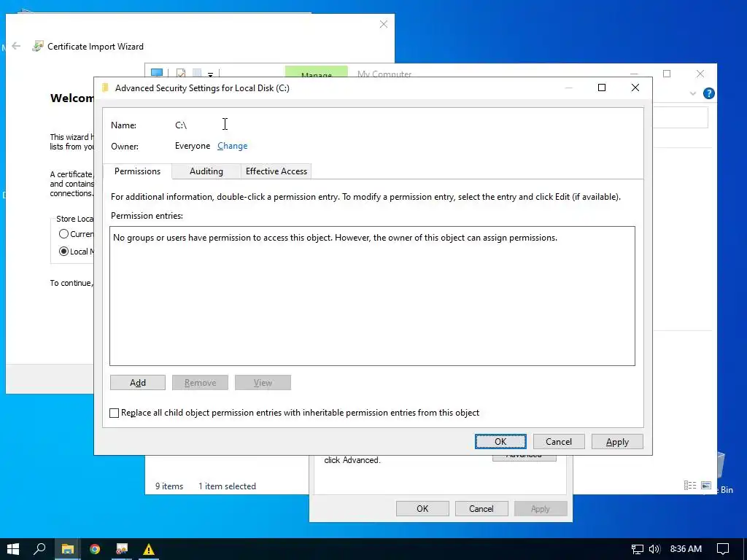Go back using the Certificate Import Wizard arrow
Screen dimensions: 747x560
(x=16, y=46)
